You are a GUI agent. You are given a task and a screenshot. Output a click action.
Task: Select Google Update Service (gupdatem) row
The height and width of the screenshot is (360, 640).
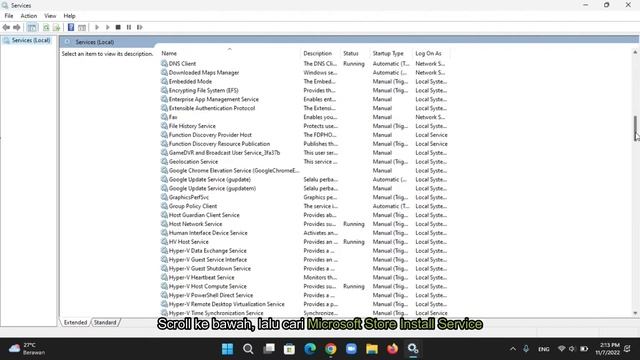[304, 189]
